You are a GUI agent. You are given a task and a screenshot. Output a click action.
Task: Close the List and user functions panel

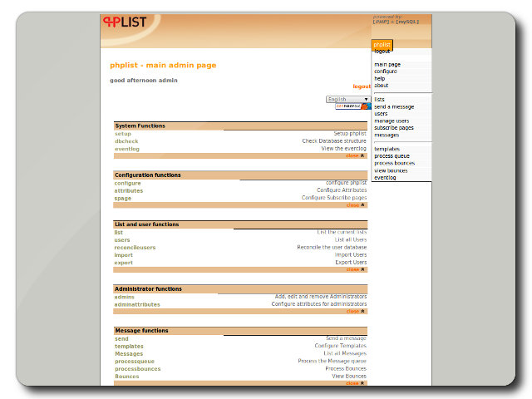click(x=355, y=269)
